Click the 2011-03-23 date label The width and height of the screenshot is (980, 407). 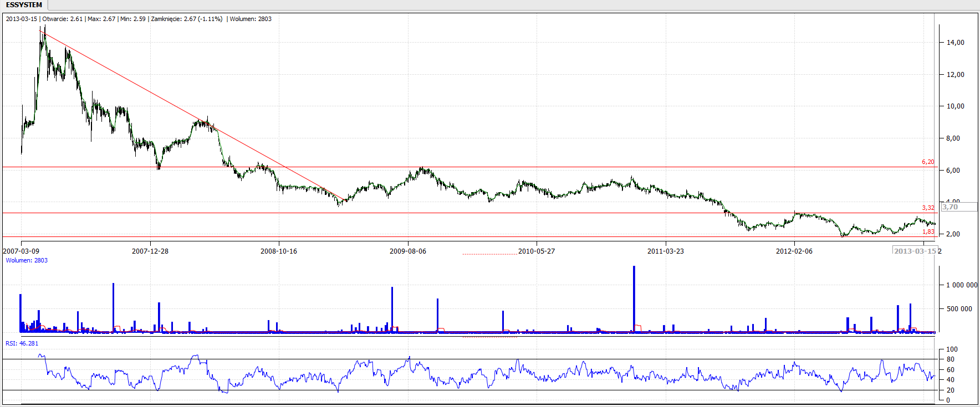click(x=666, y=251)
